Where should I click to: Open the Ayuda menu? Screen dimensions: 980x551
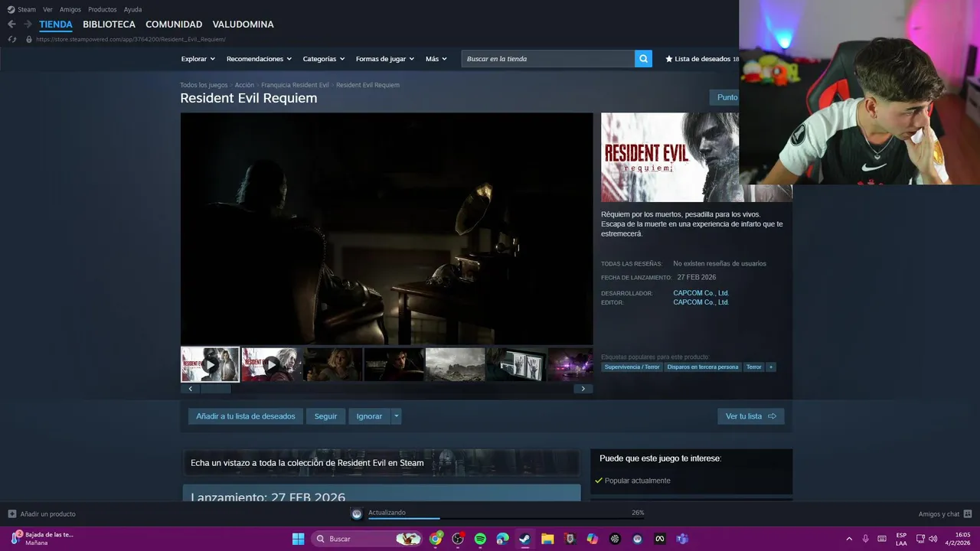click(x=132, y=9)
